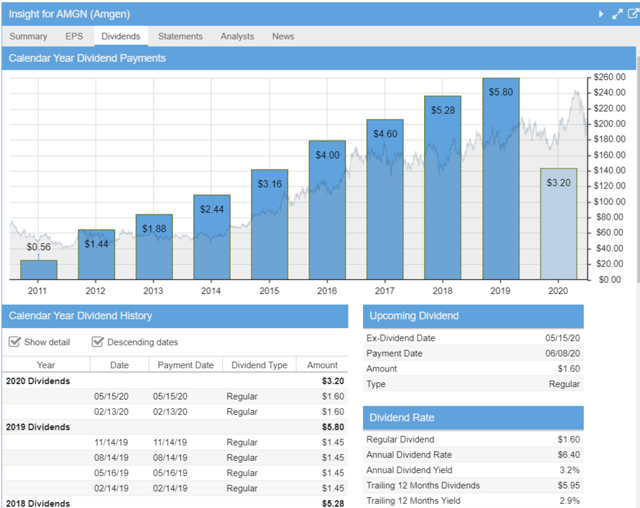Expand the Insight panel to full size
The height and width of the screenshot is (508, 640).
click(617, 14)
